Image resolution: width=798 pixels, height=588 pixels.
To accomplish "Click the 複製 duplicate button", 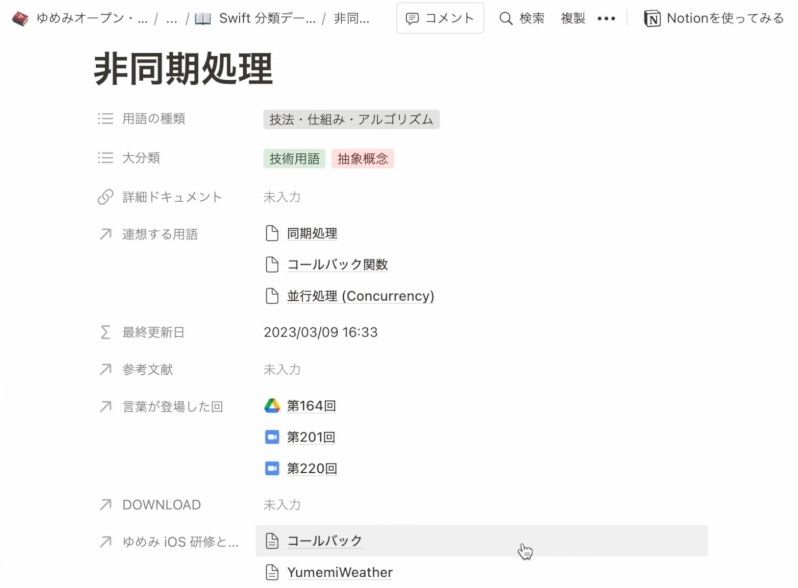I will [x=573, y=18].
